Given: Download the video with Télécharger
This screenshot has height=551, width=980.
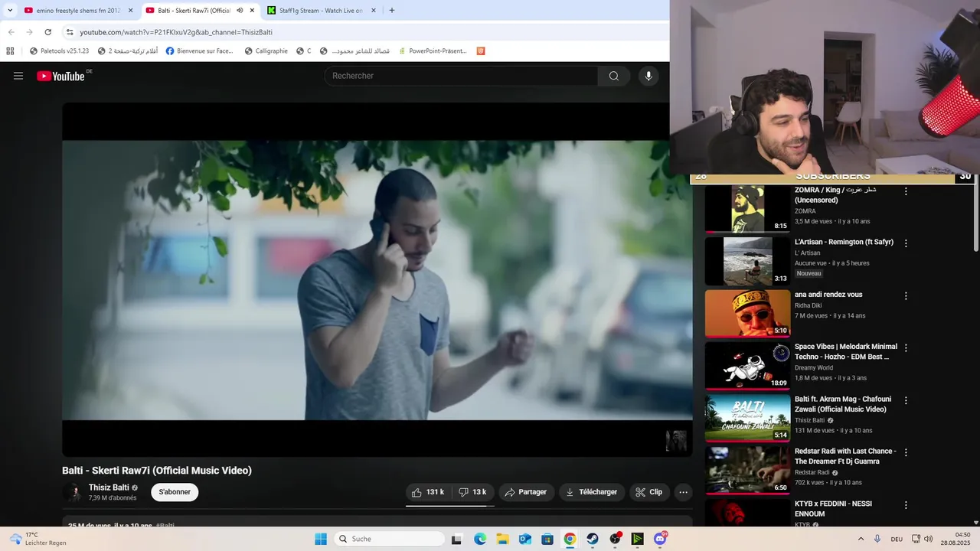Looking at the screenshot, I should coord(592,492).
